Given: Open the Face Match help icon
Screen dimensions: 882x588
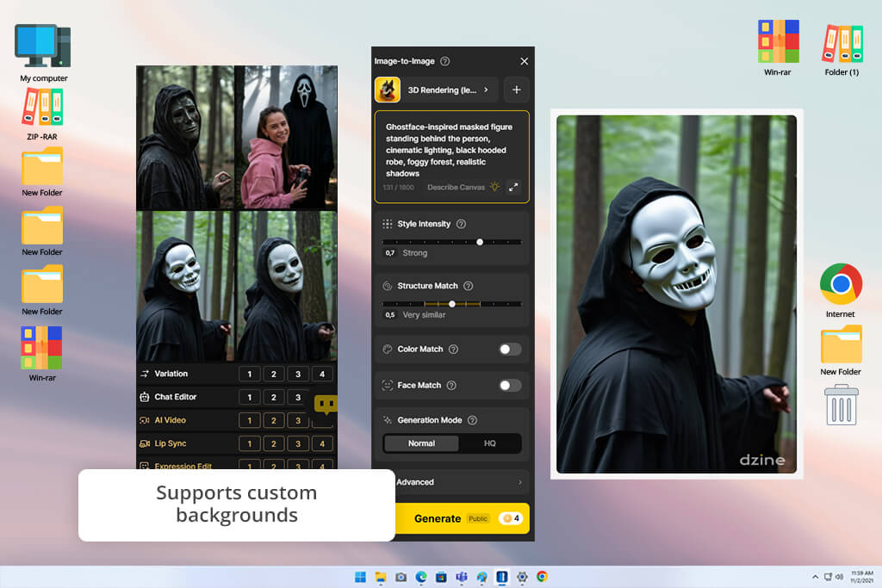Looking at the screenshot, I should tap(451, 385).
